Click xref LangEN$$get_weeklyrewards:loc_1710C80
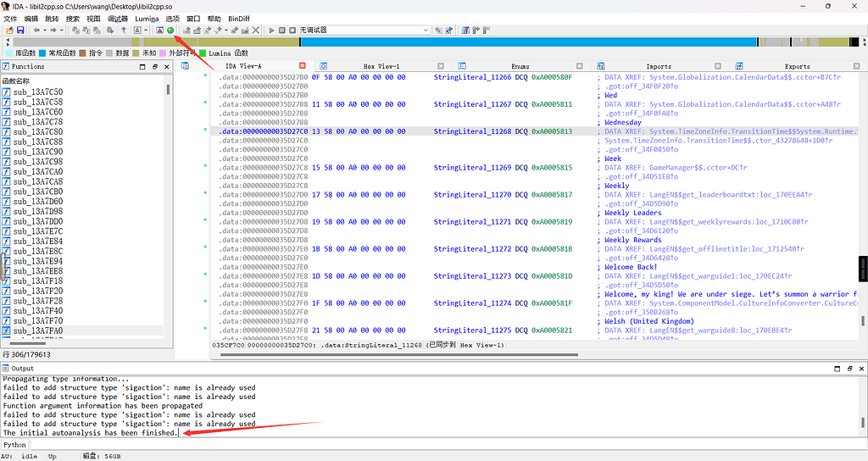 pos(728,222)
